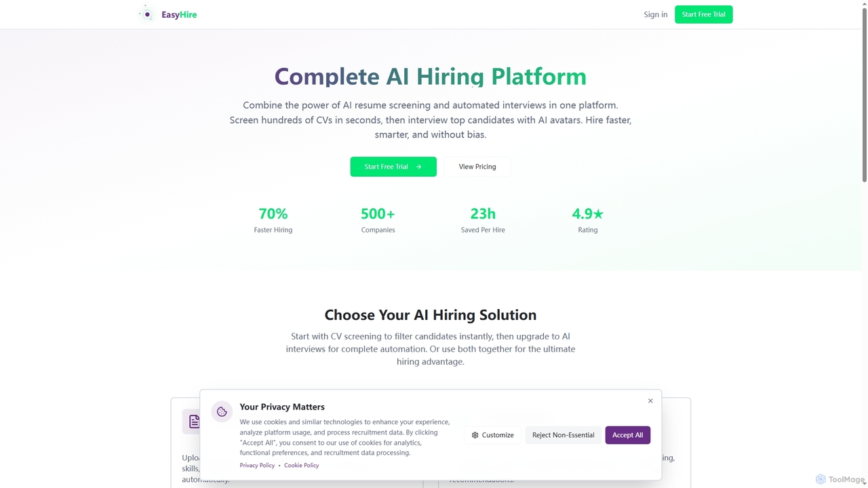Screen dimensions: 868x488
Task: Click the document icon on the solution card
Action: click(194, 422)
